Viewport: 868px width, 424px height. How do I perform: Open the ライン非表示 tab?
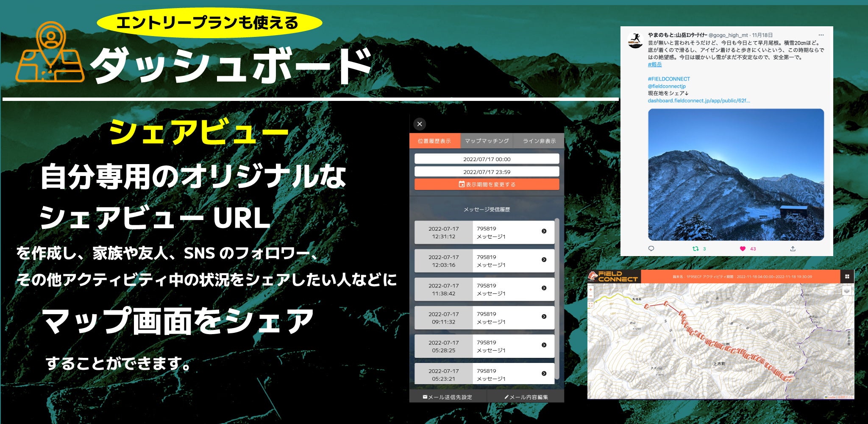click(539, 141)
